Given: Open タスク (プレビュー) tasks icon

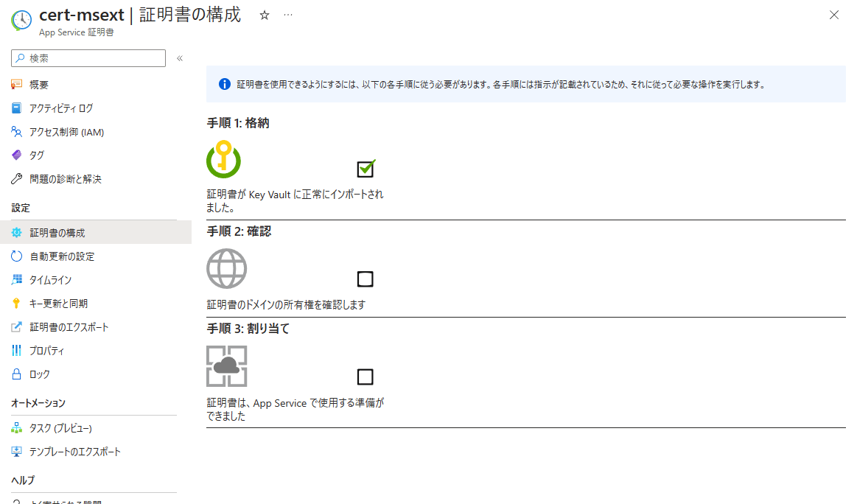Looking at the screenshot, I should click(x=16, y=428).
